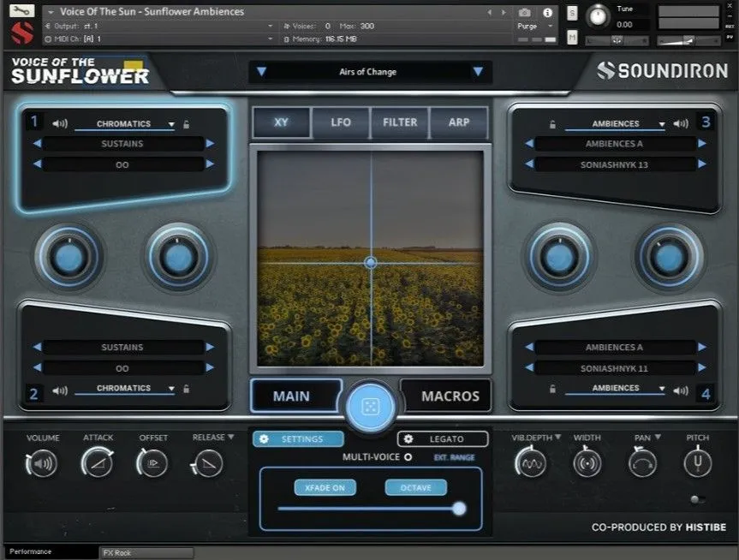Enable the MULTI-VOICE radio button
This screenshot has height=560, width=739.
408,456
